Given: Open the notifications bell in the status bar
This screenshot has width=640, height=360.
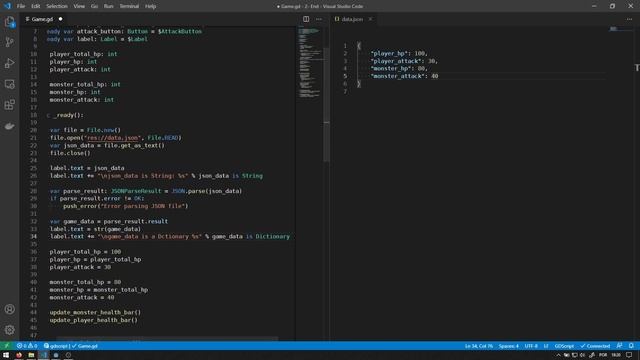Looking at the screenshot, I should [x=631, y=346].
